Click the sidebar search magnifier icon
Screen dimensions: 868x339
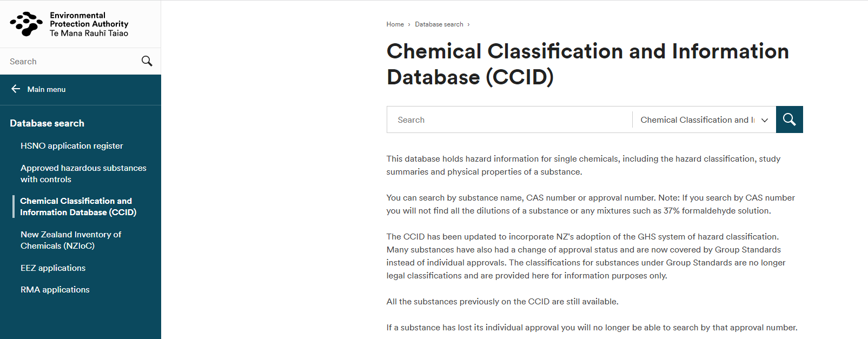click(x=147, y=61)
